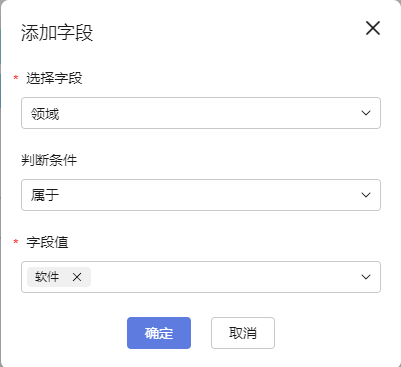Click the red asterisk beside 选择字段
The height and width of the screenshot is (367, 401).
coord(16,78)
